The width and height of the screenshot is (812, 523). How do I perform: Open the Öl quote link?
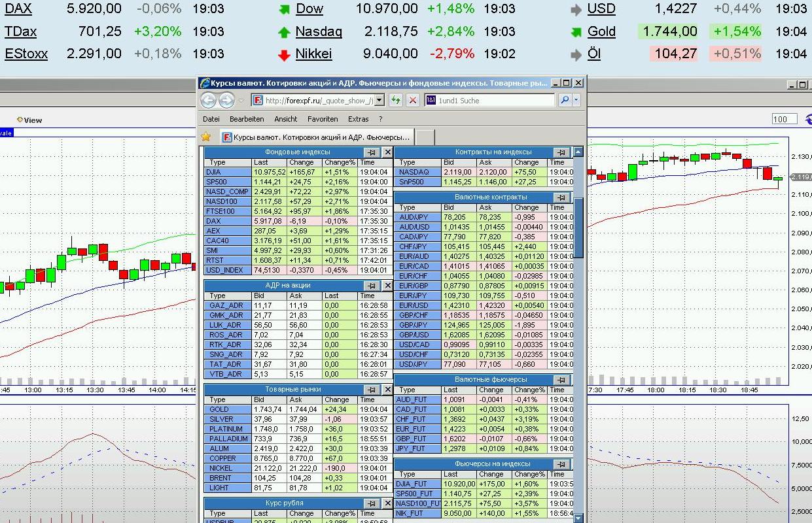[x=594, y=54]
